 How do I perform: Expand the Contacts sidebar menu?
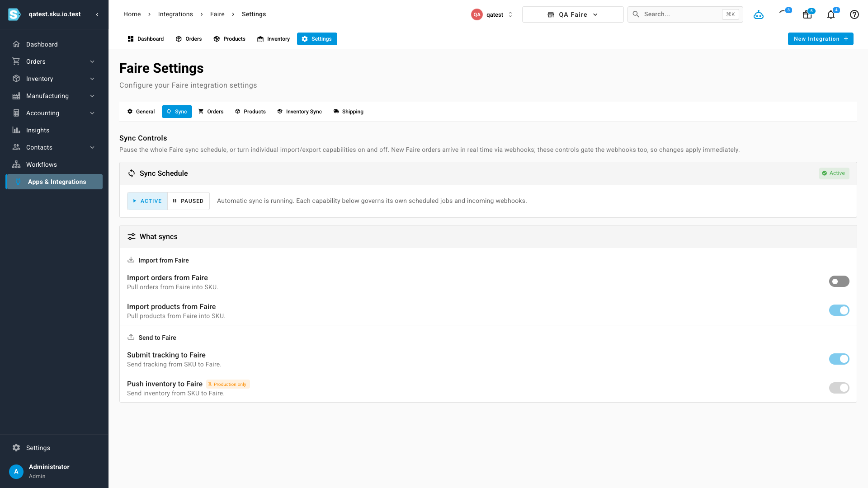coord(92,147)
